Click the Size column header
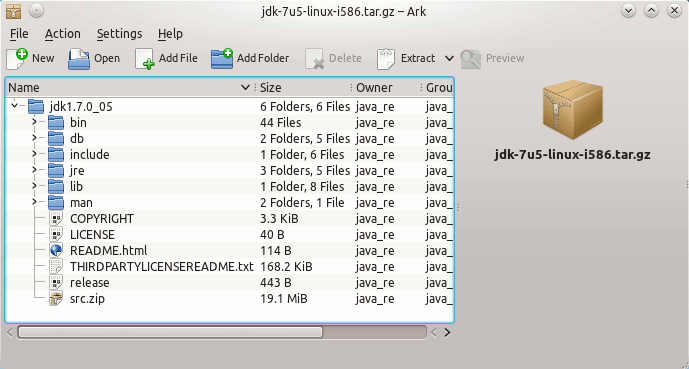This screenshot has width=689, height=369. point(303,88)
